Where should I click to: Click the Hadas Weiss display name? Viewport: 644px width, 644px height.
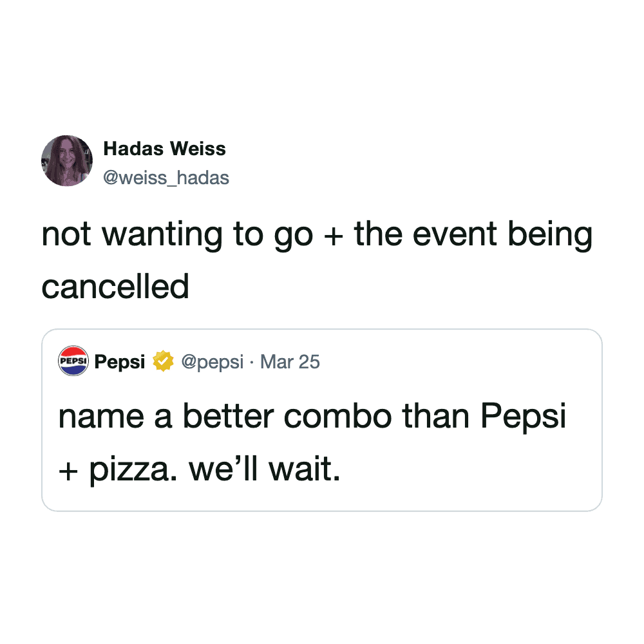coord(164,149)
